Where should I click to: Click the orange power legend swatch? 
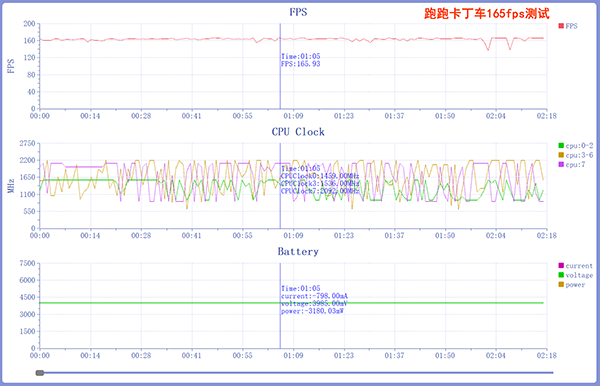pyautogui.click(x=561, y=285)
